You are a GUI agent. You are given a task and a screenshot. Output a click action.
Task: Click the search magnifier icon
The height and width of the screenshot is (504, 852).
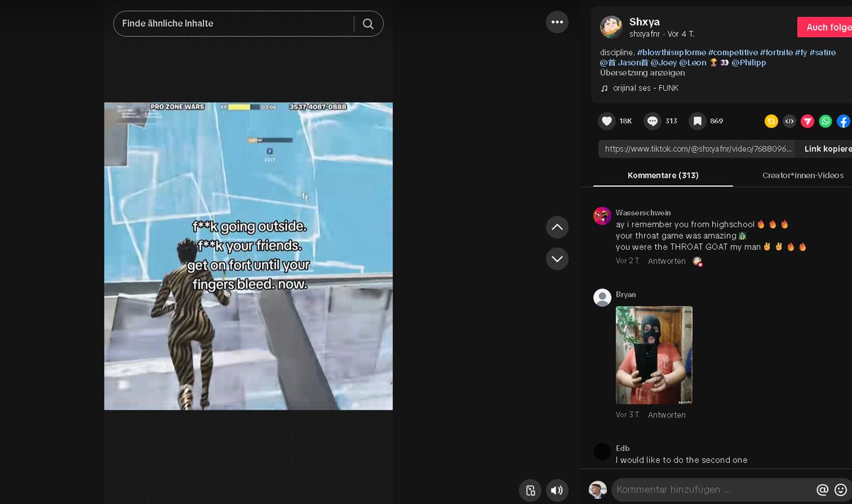368,23
